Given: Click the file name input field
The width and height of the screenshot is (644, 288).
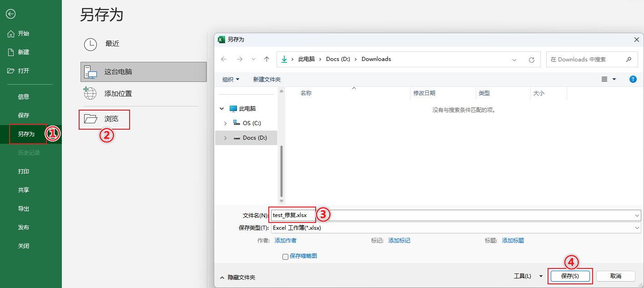Looking at the screenshot, I should (x=455, y=215).
